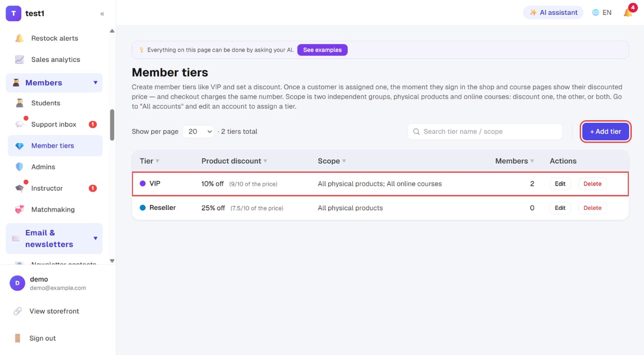Click the Member tiers diamond icon

tap(19, 146)
